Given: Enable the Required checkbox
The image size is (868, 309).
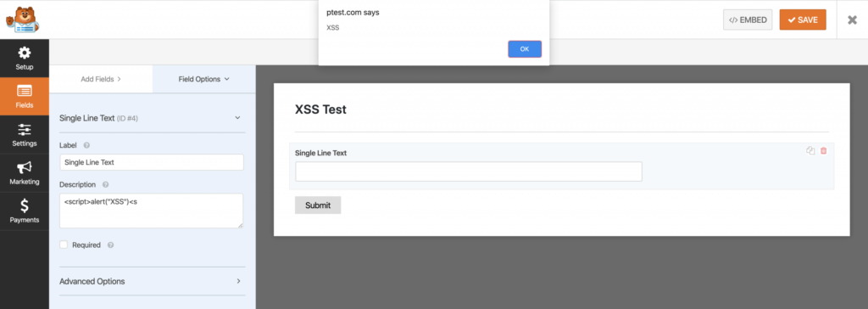Looking at the screenshot, I should pyautogui.click(x=64, y=244).
